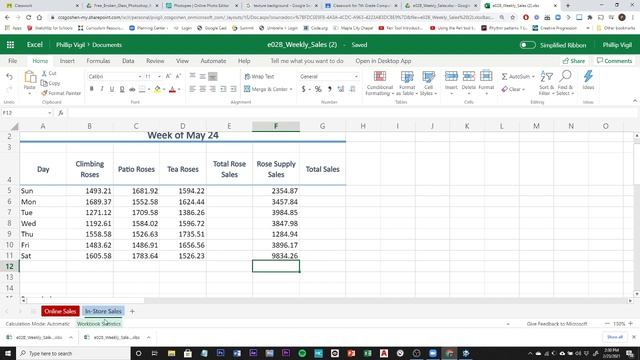The height and width of the screenshot is (360, 640).
Task: Apply comma style number format
Action: (x=329, y=89)
